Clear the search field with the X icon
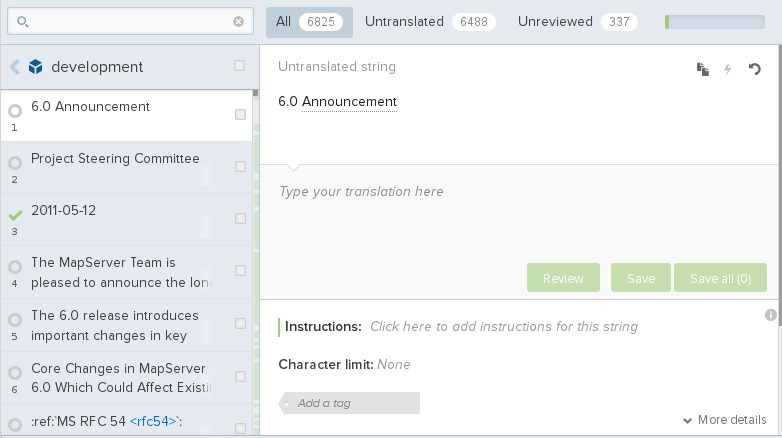782x438 pixels. click(238, 21)
